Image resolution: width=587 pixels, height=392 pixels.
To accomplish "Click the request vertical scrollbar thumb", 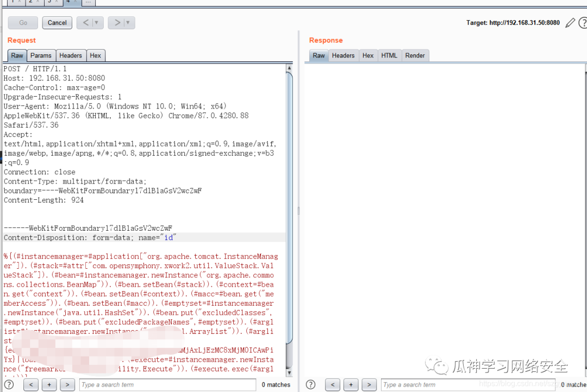I will tap(289, 207).
